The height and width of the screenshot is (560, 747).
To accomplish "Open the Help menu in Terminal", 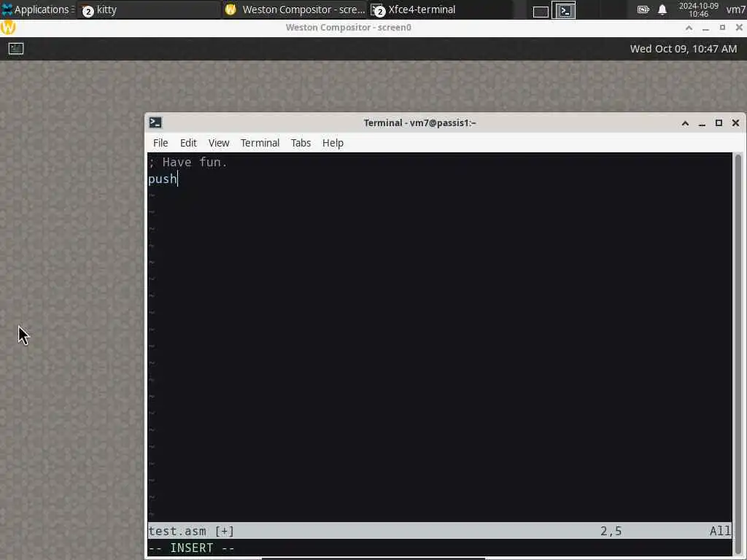I will click(x=333, y=143).
